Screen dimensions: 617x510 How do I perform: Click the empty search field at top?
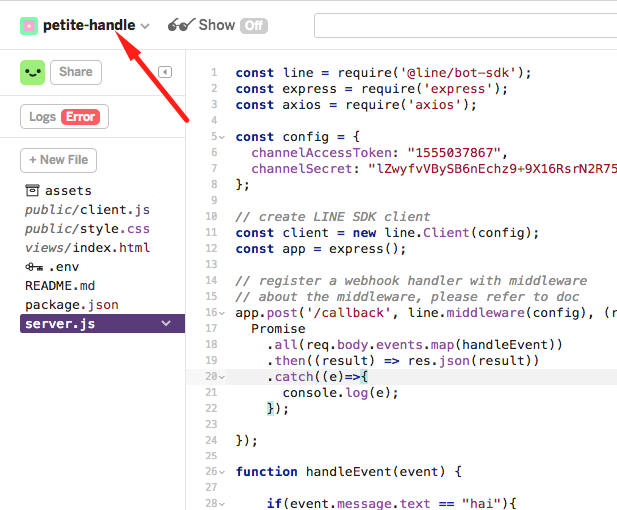pyautogui.click(x=466, y=26)
